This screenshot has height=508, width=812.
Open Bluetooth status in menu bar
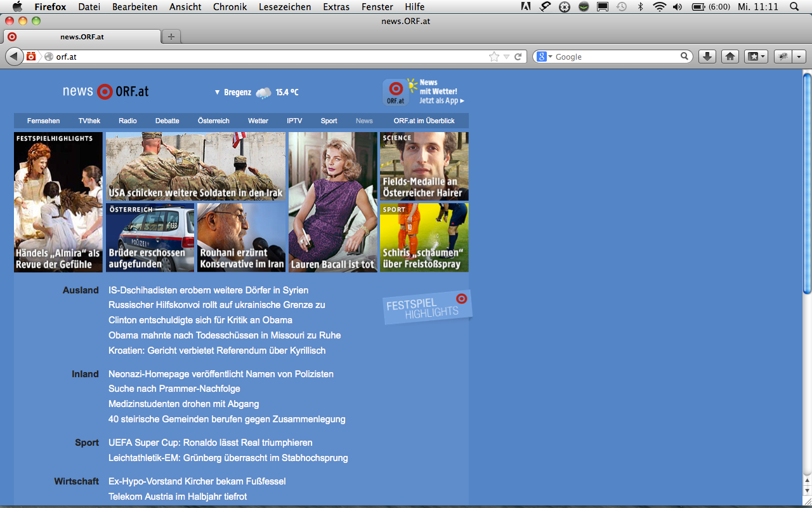pyautogui.click(x=641, y=6)
